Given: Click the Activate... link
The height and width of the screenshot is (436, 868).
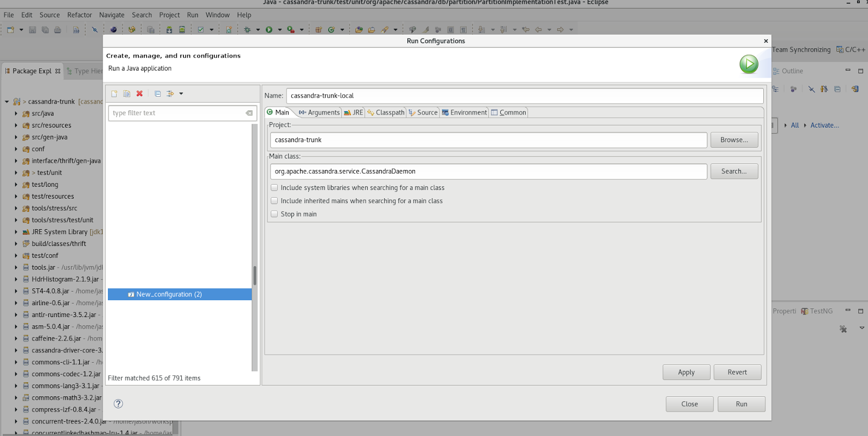Looking at the screenshot, I should 825,125.
